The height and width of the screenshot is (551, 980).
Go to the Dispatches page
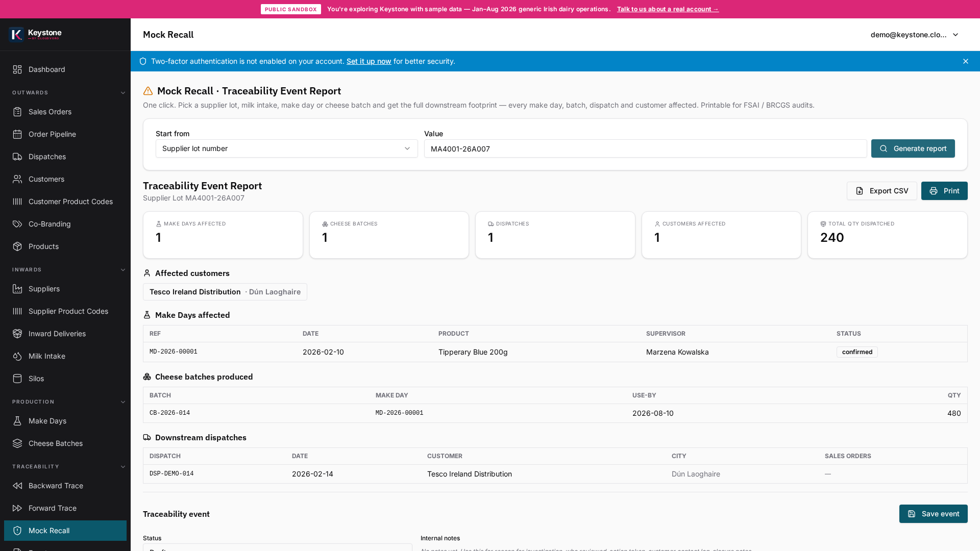click(65, 157)
